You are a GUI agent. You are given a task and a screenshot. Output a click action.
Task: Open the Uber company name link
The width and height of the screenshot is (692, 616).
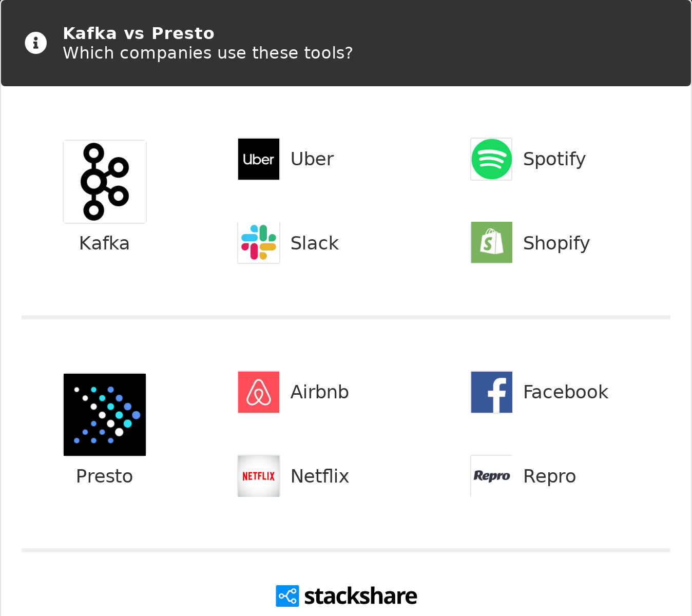click(312, 159)
